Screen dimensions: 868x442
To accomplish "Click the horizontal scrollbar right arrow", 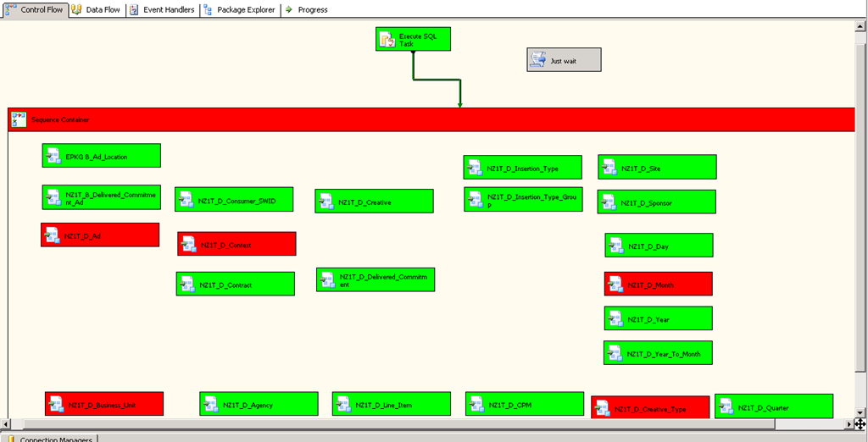I will pos(849,423).
